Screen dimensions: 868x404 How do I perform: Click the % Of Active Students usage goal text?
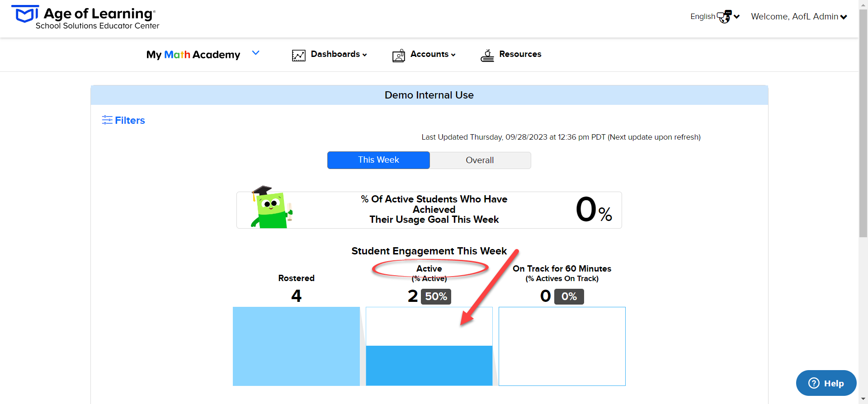tap(434, 209)
